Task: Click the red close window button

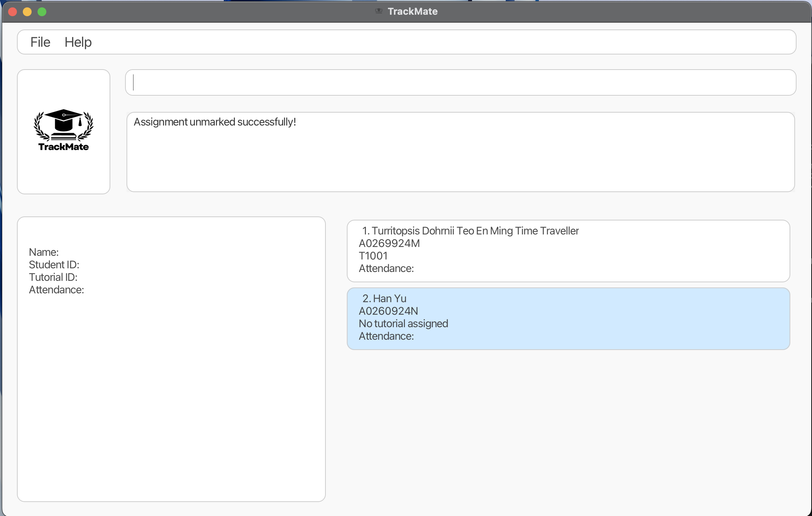Action: [x=13, y=12]
